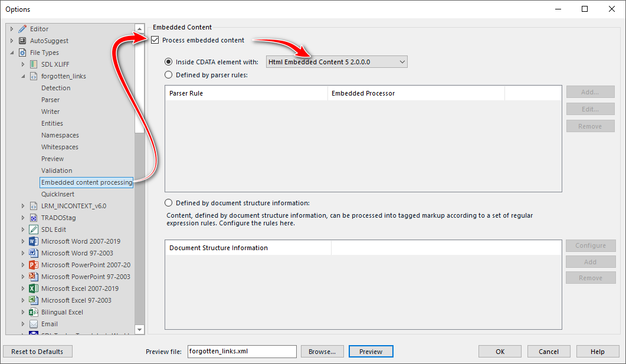Open Preview settings in tree
The width and height of the screenshot is (626, 364).
[x=53, y=159]
